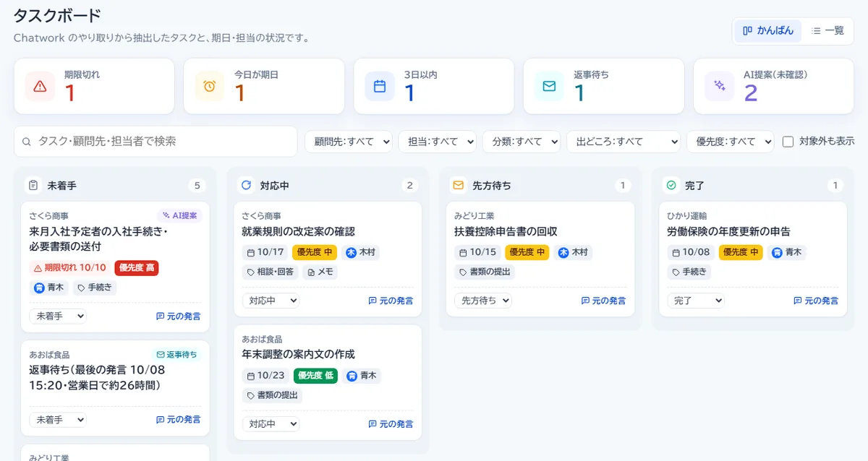
Task: Click the 相談・回答 tag on 就業規則 card
Action: pos(270,272)
